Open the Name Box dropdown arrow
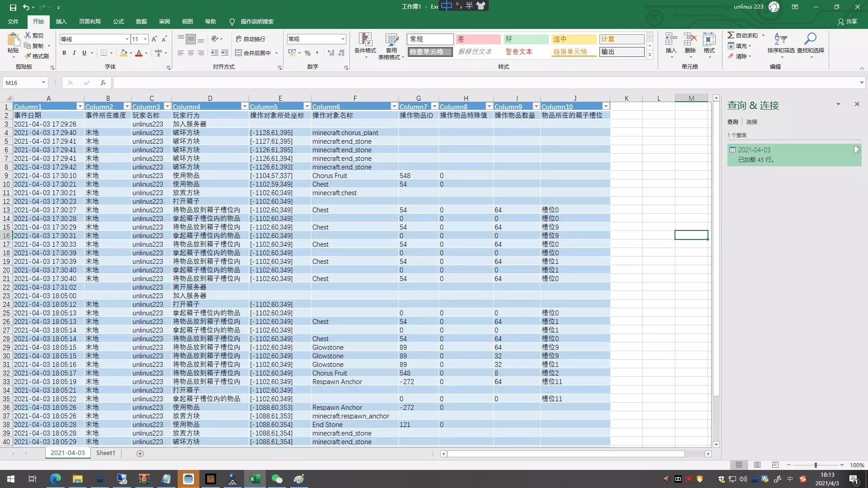The height and width of the screenshot is (488, 868). point(43,83)
